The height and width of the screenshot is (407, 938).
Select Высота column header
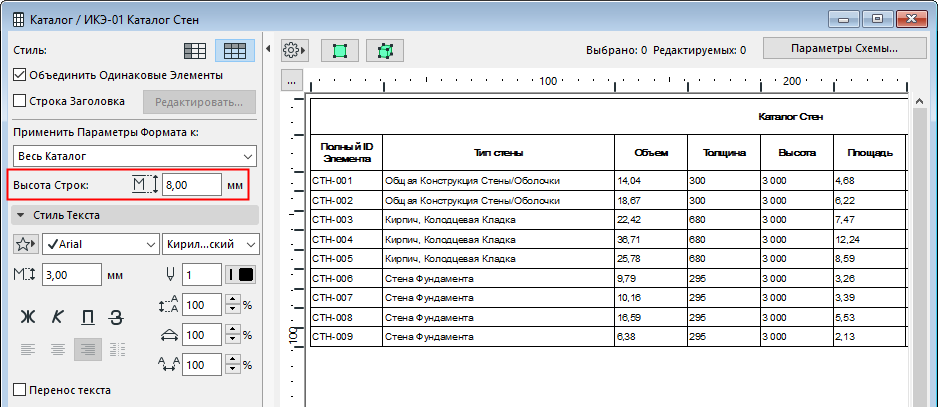[x=797, y=153]
